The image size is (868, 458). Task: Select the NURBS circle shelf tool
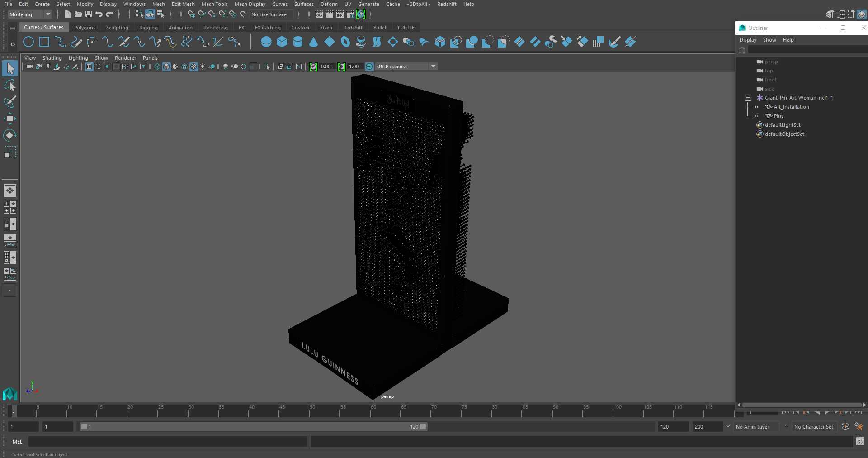tap(28, 42)
